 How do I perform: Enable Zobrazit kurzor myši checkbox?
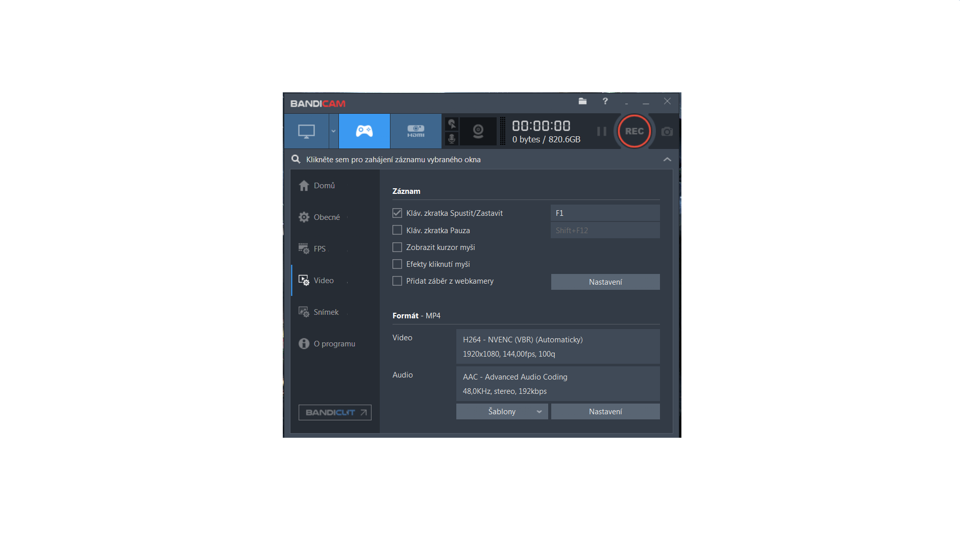(x=397, y=247)
